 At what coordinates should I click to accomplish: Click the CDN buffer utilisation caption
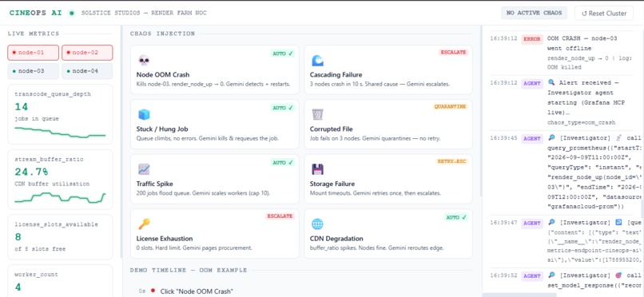(x=52, y=184)
